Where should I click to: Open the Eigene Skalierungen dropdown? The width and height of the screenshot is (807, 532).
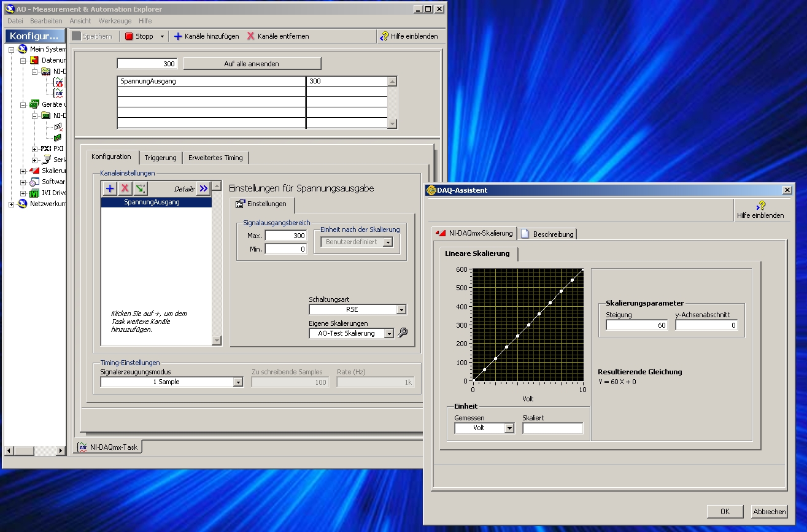(388, 333)
